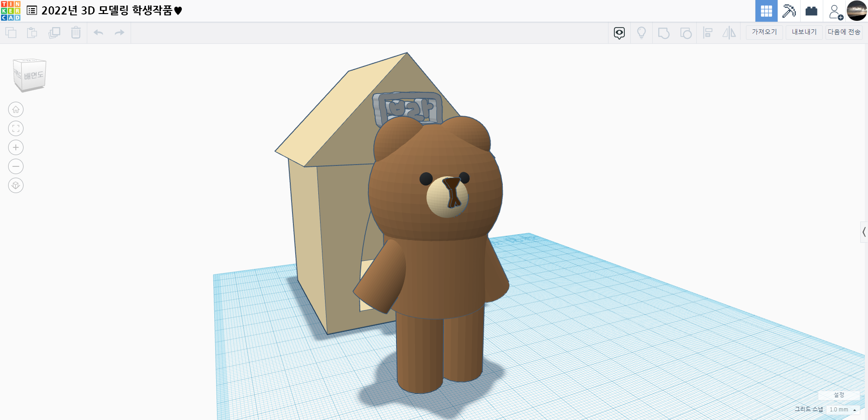
Task: Click the Tinkercad logo
Action: point(10,11)
